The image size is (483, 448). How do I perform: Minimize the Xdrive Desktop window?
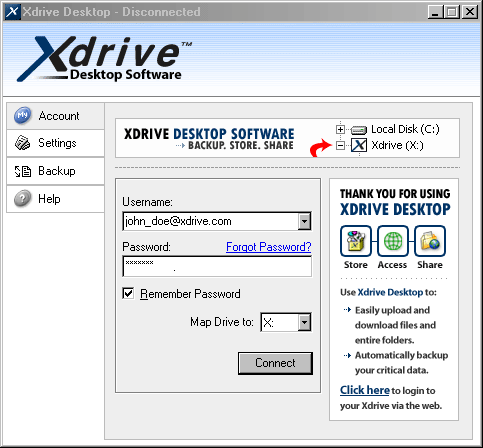click(436, 12)
